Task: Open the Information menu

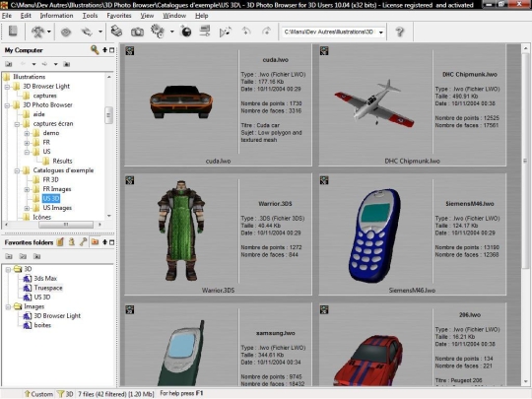Action: tap(56, 16)
